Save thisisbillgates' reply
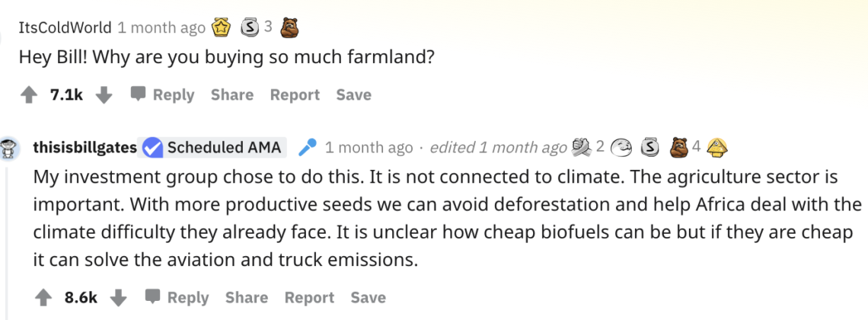Viewport: 868px width, 320px height. [x=368, y=298]
